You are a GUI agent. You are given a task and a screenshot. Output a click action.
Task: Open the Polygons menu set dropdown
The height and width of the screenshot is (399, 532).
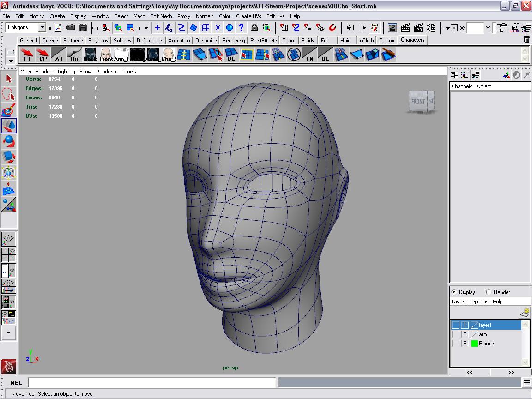(x=42, y=28)
